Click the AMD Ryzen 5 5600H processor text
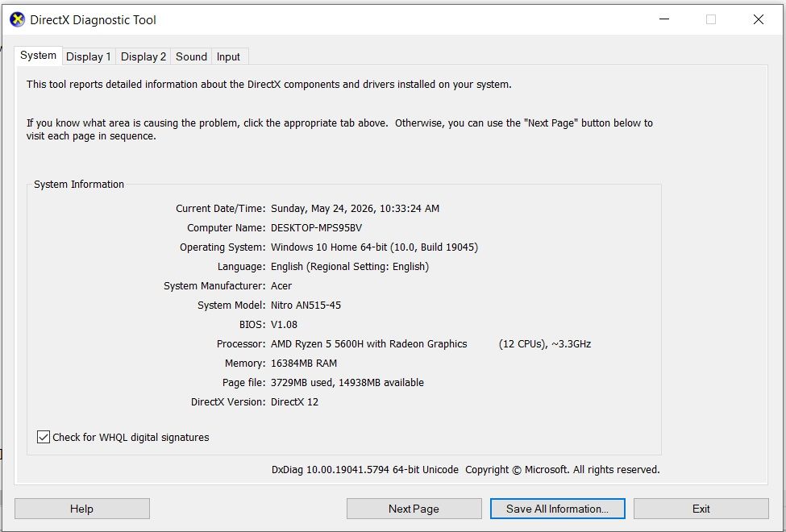 coord(369,344)
